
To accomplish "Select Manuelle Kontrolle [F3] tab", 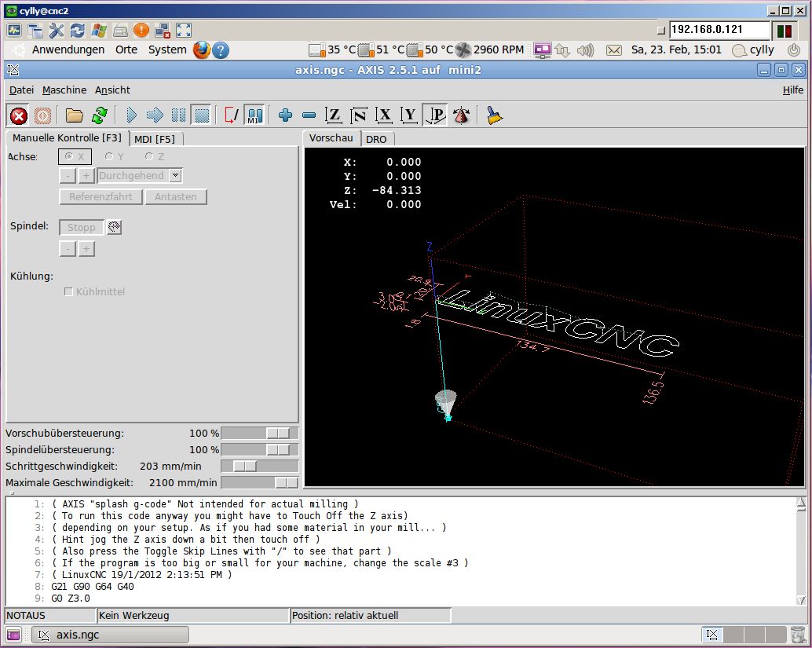I will click(x=67, y=137).
